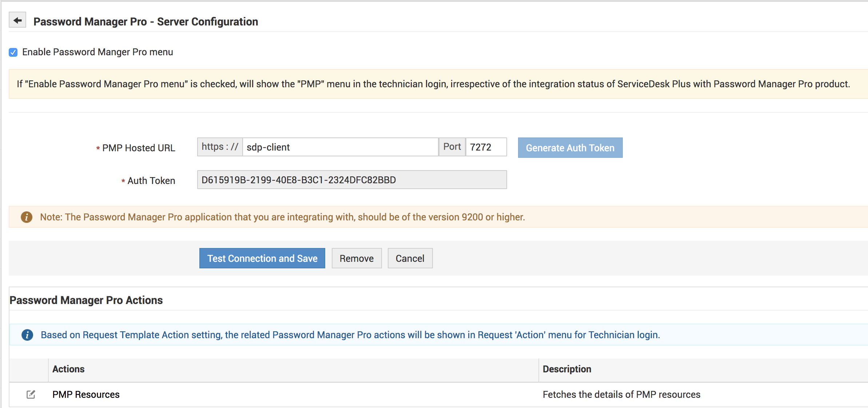Click the PMP host field containing sdp-client
Viewport: 868px width, 408px height.
click(x=341, y=147)
